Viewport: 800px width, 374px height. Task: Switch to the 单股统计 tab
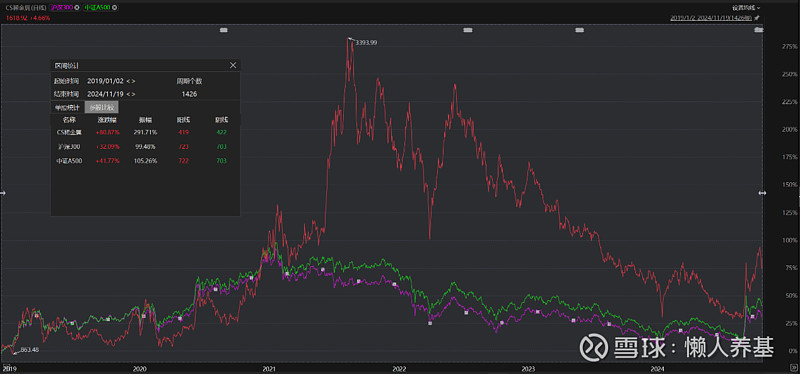67,107
